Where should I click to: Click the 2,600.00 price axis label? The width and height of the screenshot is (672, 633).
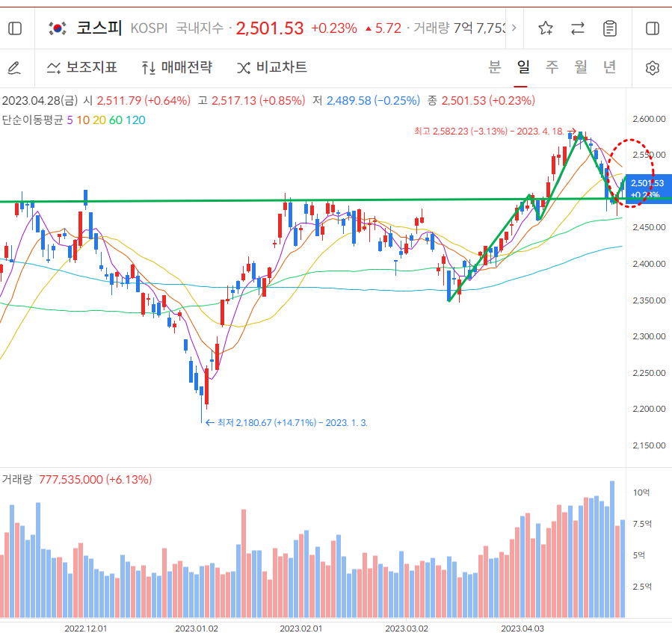tap(650, 119)
